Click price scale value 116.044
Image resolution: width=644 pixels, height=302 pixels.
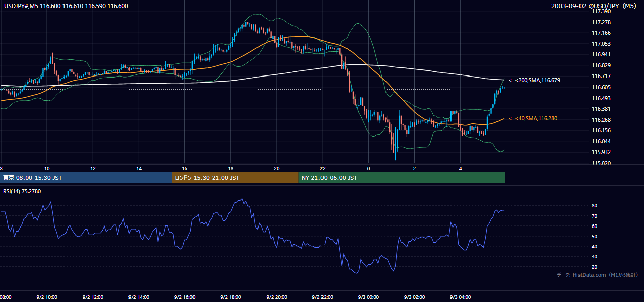point(601,141)
